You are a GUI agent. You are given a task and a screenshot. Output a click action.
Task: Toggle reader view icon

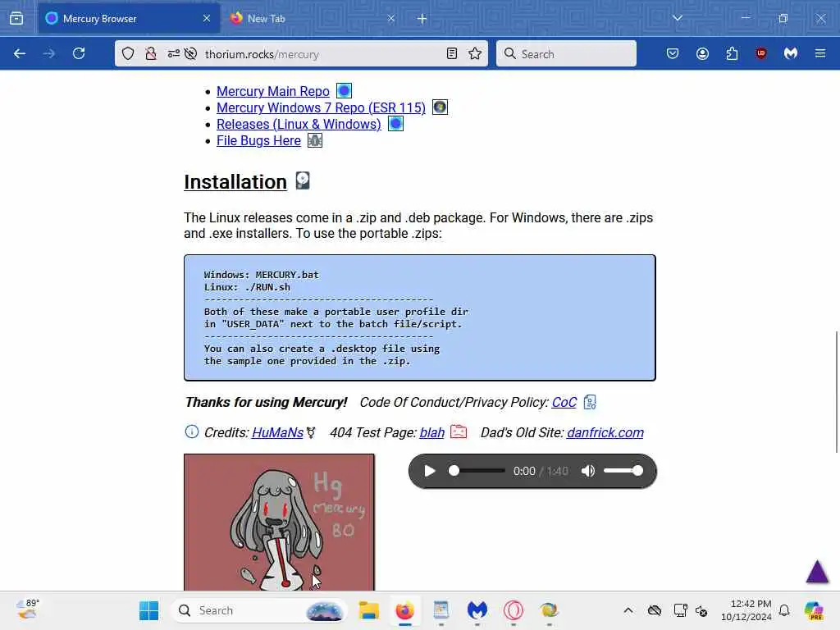click(x=452, y=53)
